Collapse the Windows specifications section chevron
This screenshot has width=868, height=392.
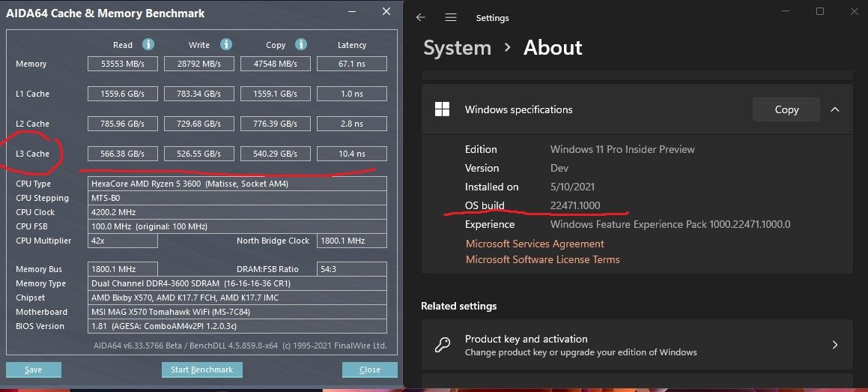coord(835,109)
